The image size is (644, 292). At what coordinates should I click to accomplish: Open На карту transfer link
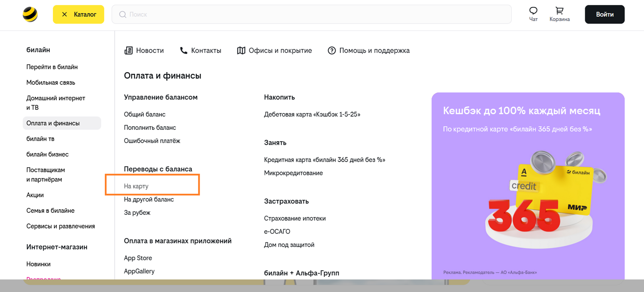(136, 187)
